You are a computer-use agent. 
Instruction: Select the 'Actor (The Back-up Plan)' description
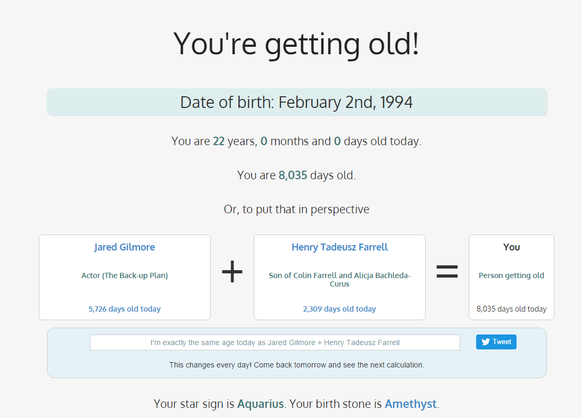tap(124, 275)
